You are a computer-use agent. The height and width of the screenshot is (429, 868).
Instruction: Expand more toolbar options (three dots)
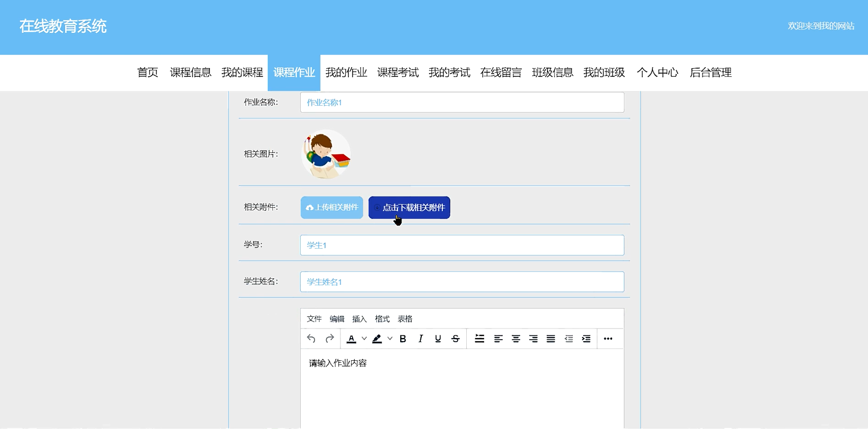[x=608, y=339]
